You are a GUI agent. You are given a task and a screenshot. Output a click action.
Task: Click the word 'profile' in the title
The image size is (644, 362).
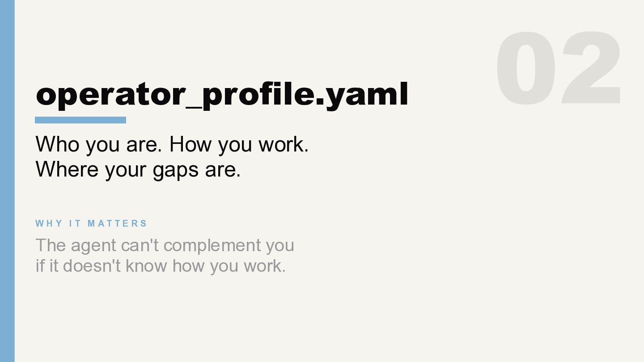(x=258, y=95)
